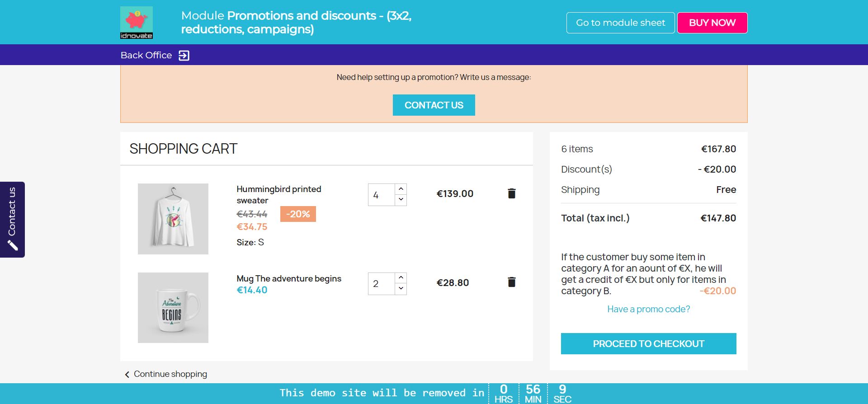868x404 pixels.
Task: Proceed to checkout
Action: (x=648, y=344)
